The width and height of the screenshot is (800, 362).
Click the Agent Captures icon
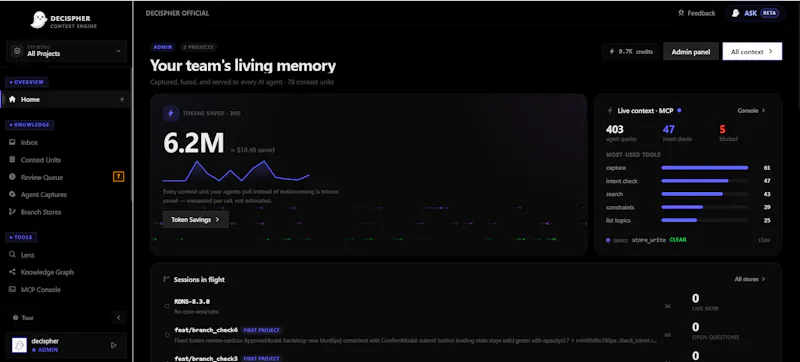click(x=12, y=194)
